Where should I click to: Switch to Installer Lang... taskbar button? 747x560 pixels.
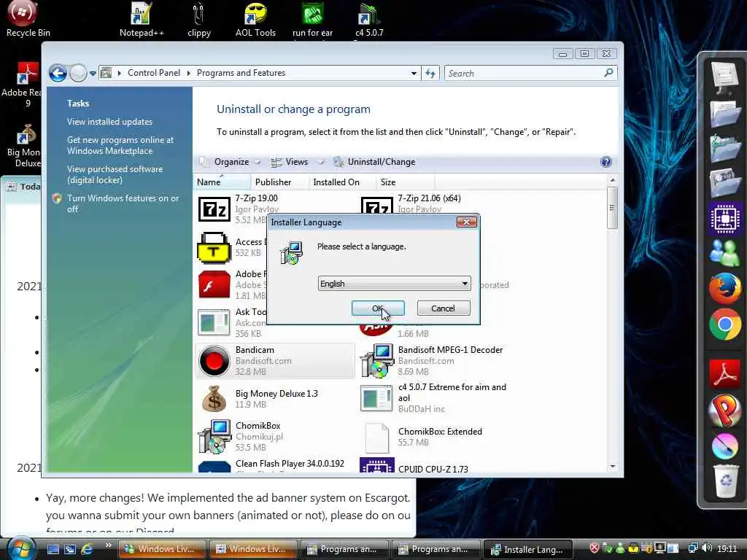click(529, 549)
